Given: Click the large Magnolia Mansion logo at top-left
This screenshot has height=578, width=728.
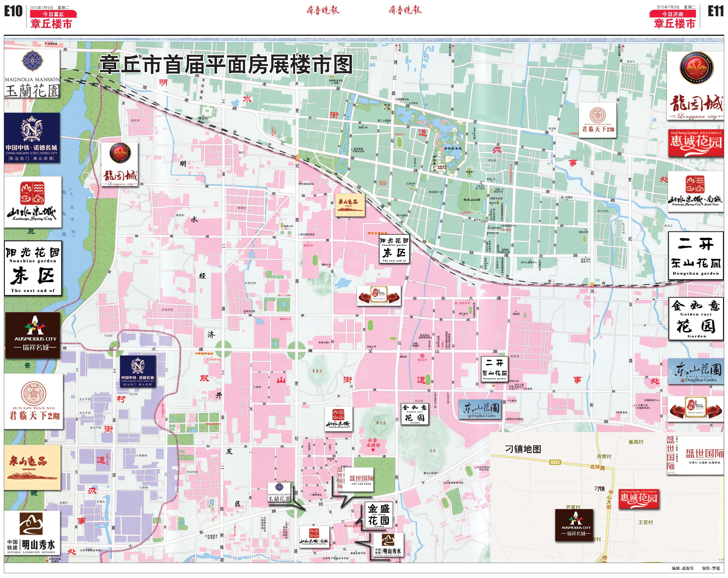Looking at the screenshot, I should tap(32, 73).
